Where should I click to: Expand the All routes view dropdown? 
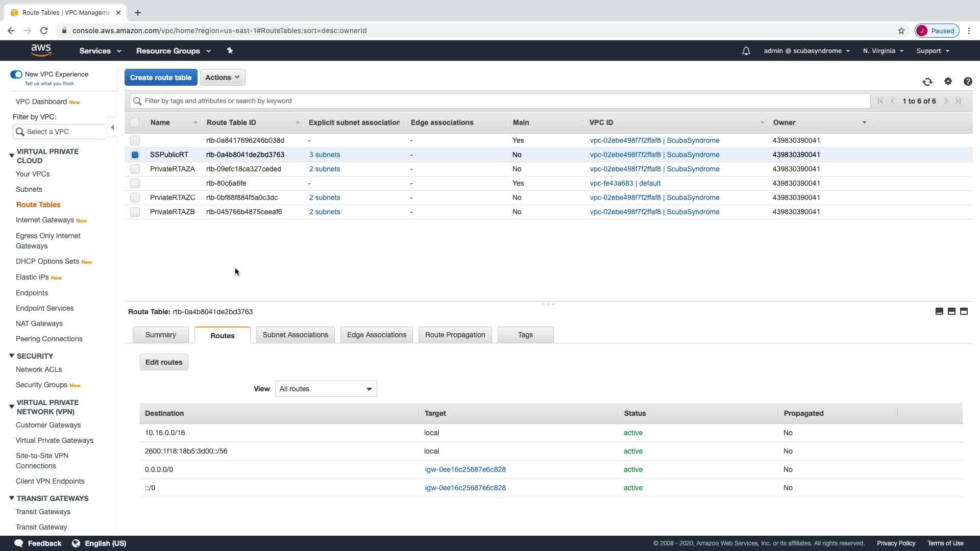coord(326,389)
